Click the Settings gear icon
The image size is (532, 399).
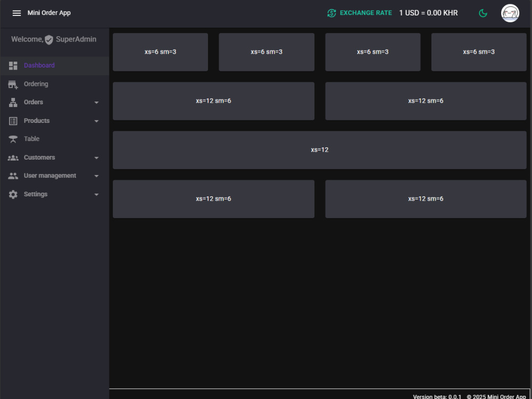point(13,194)
